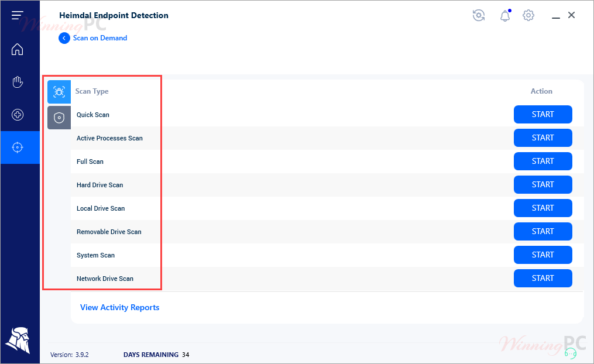Start the Network Drive Scan

[x=543, y=279]
